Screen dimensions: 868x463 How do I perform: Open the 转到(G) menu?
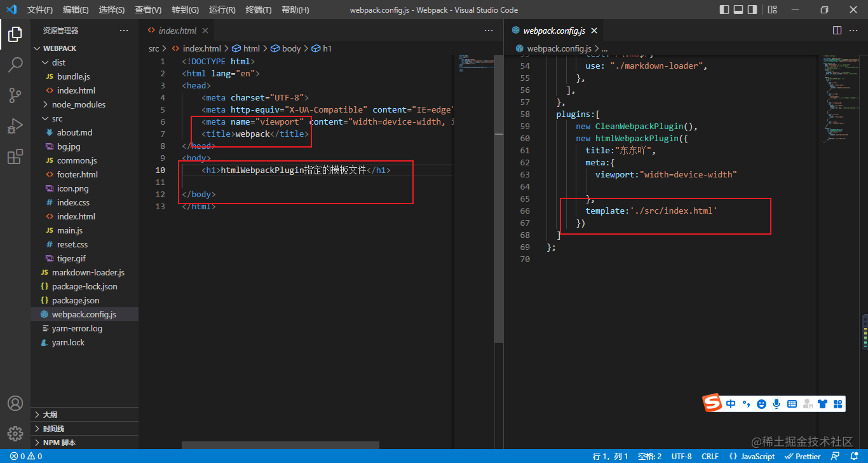pos(185,10)
